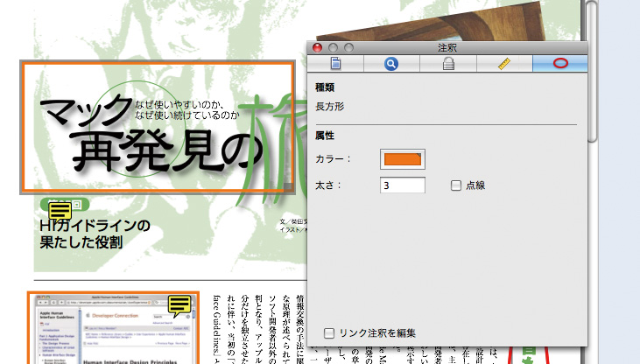Click the 長方形 type text

(330, 107)
